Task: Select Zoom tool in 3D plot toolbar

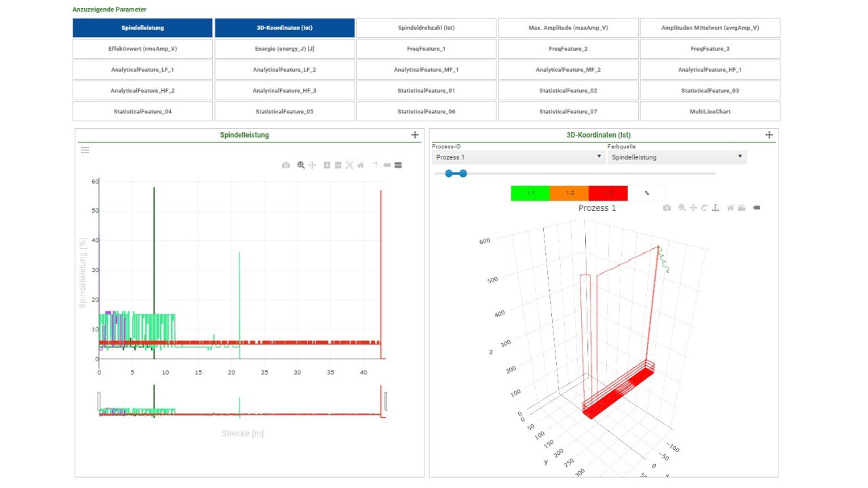Action: [x=682, y=208]
